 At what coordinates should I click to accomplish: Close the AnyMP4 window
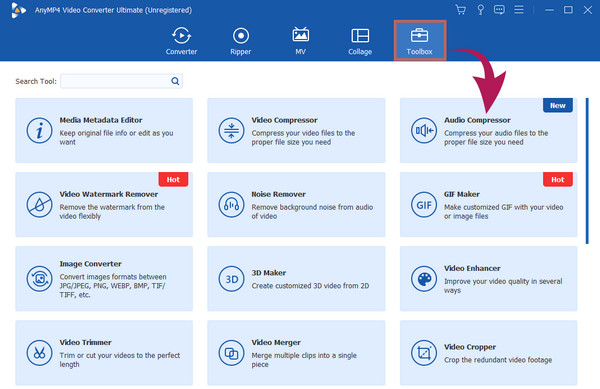click(x=588, y=10)
